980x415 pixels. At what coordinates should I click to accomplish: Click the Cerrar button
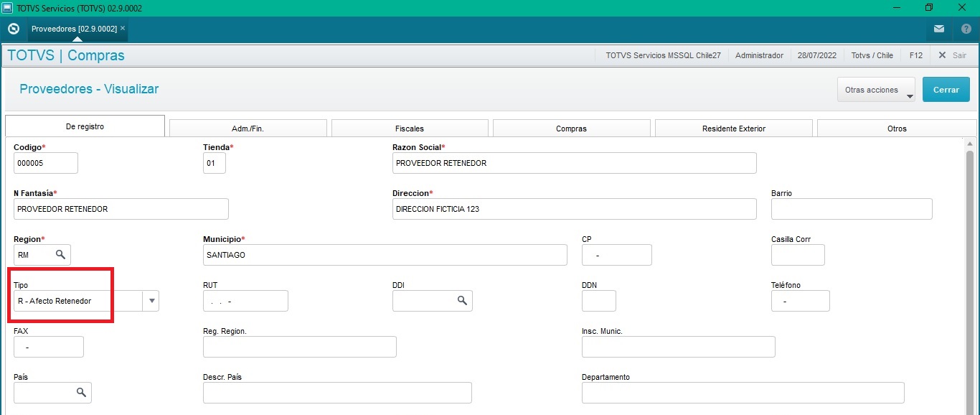click(x=946, y=90)
